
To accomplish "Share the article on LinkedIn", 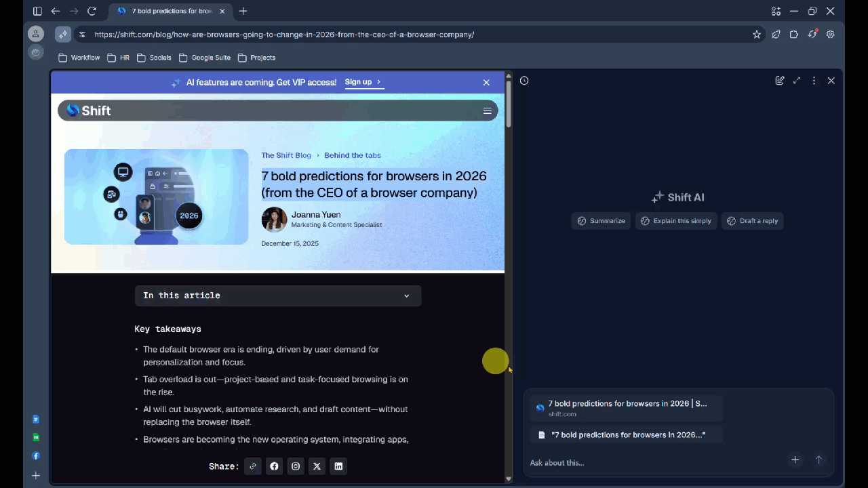I will [x=338, y=466].
